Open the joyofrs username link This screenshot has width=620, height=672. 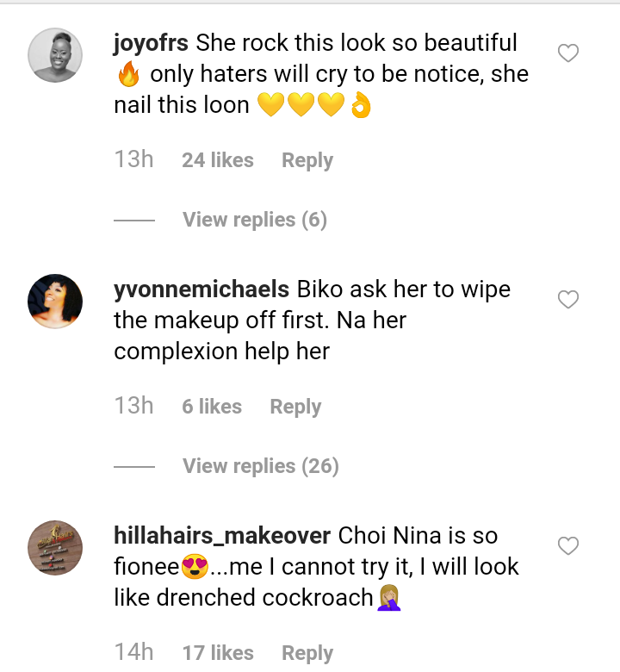[151, 42]
